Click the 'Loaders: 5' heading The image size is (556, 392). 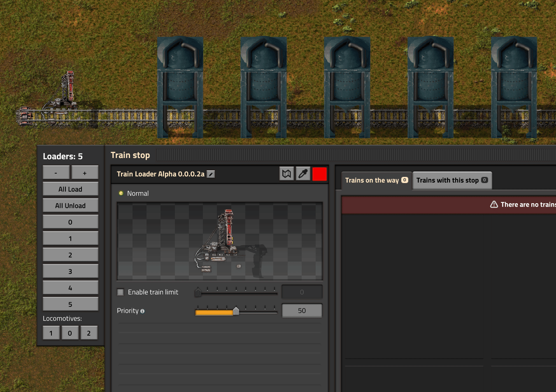pos(63,156)
